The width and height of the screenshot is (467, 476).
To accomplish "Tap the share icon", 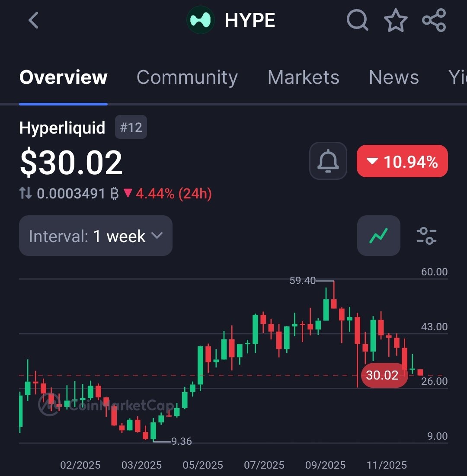I will (434, 20).
